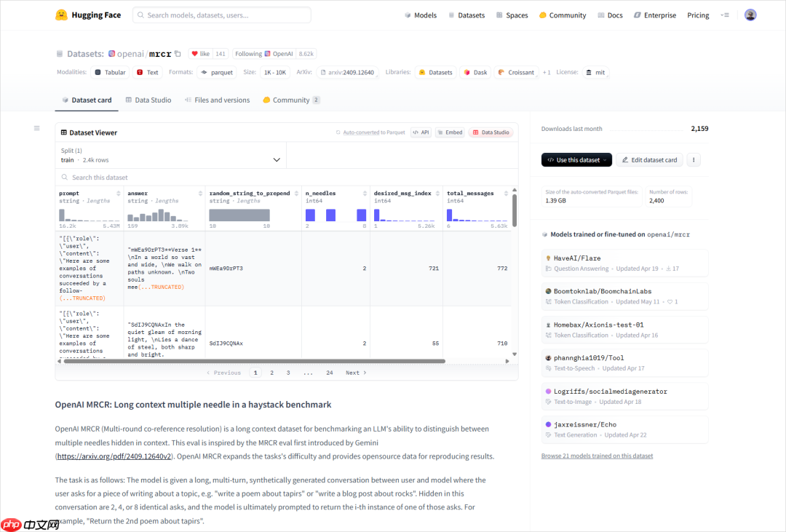Sort the answer column

pyautogui.click(x=200, y=194)
